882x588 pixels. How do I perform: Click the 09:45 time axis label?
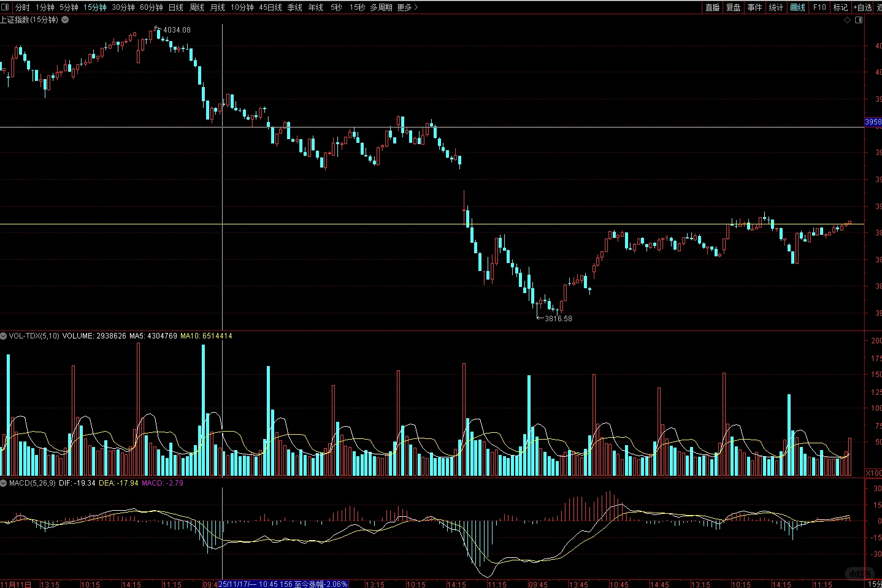[x=538, y=584]
